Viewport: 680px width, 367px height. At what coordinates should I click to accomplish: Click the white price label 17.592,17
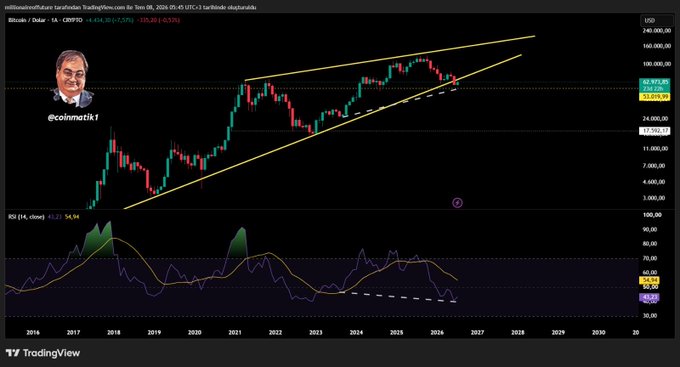655,131
